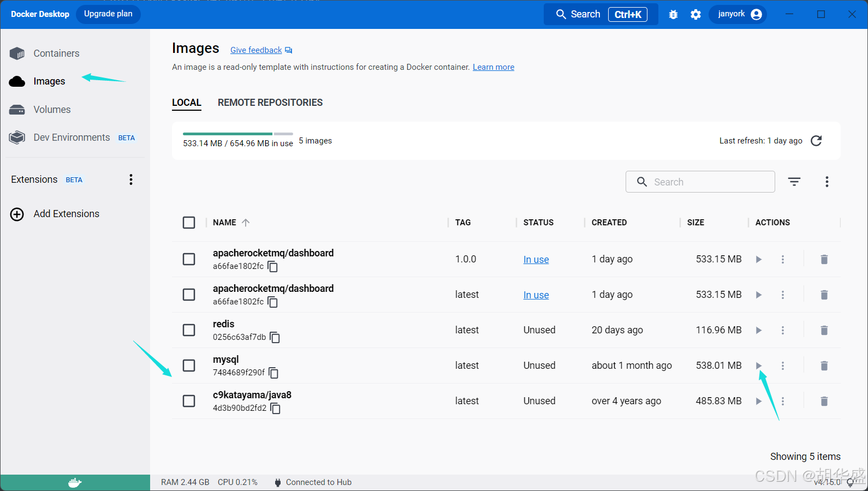
Task: Go to Containers in the sidebar
Action: 56,53
